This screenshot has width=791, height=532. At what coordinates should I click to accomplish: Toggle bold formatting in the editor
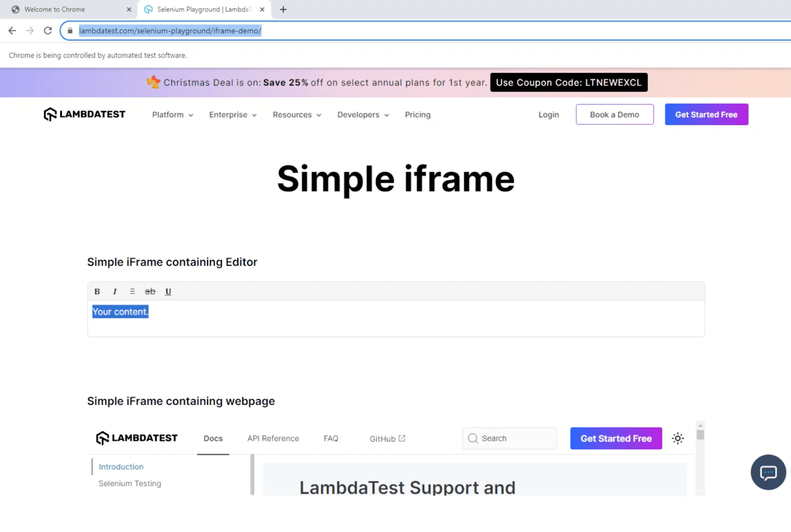point(97,291)
